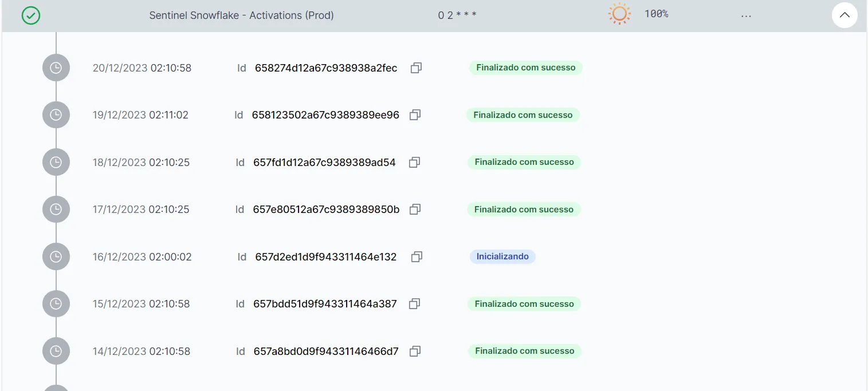Click clock icon for 20/12/2023 execution

coord(56,68)
